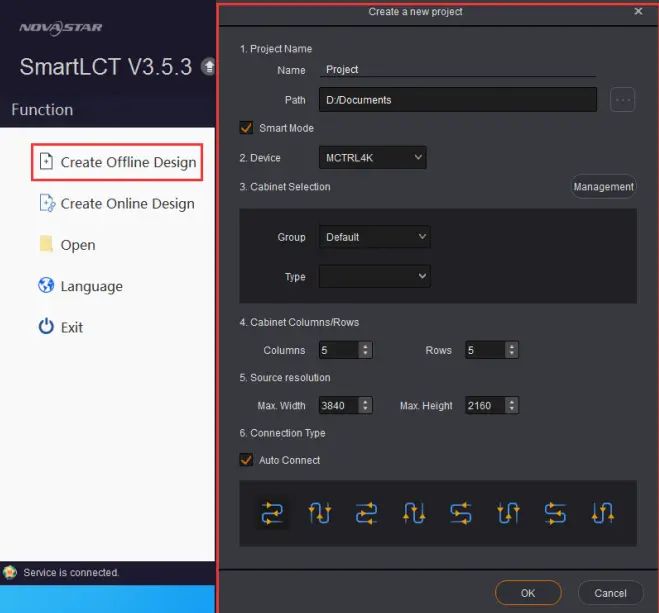
Task: Decrease Rows with the down arrow
Action: (511, 354)
